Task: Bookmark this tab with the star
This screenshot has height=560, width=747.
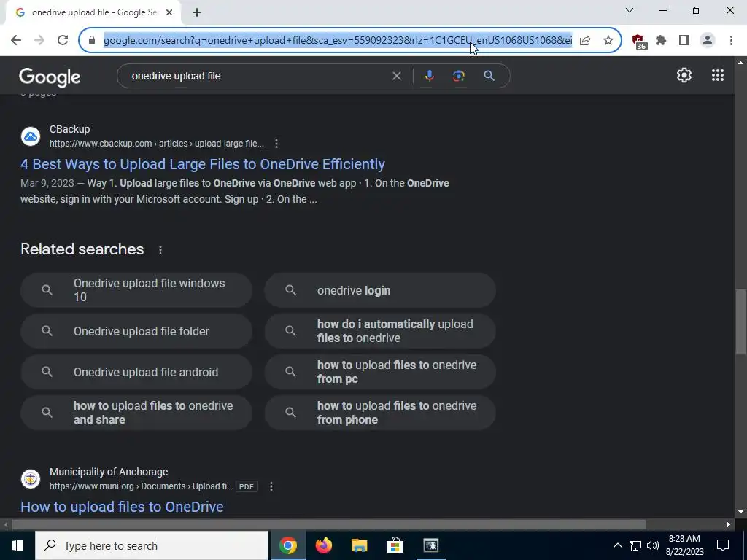Action: click(608, 41)
